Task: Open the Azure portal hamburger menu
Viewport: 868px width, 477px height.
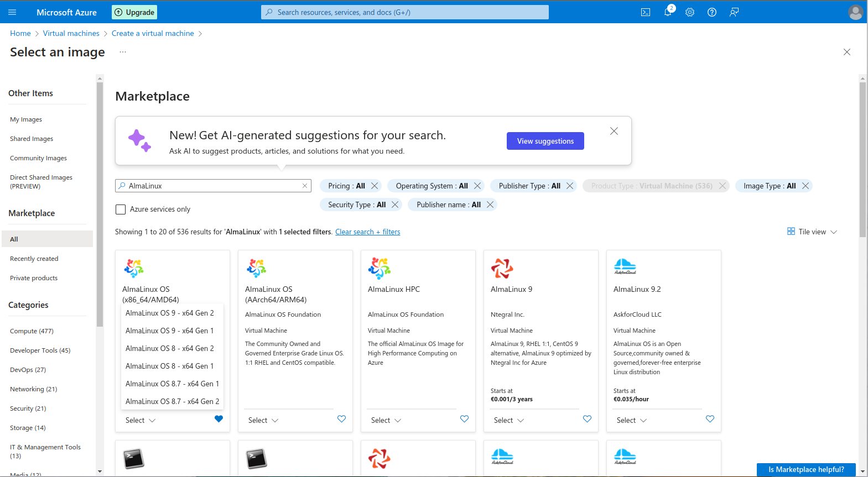Action: [x=12, y=12]
